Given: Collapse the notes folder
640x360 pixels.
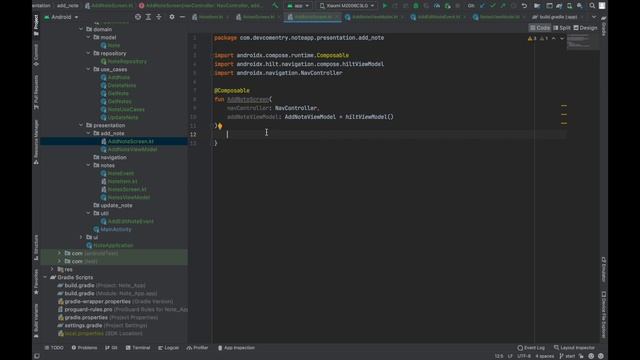Looking at the screenshot, I should 88,165.
